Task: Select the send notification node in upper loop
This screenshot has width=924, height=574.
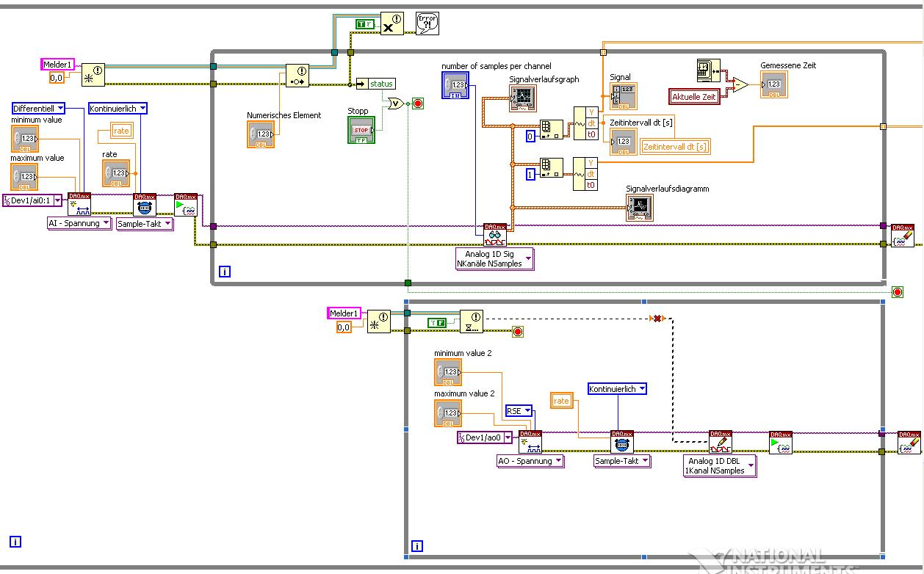Action: pyautogui.click(x=297, y=75)
